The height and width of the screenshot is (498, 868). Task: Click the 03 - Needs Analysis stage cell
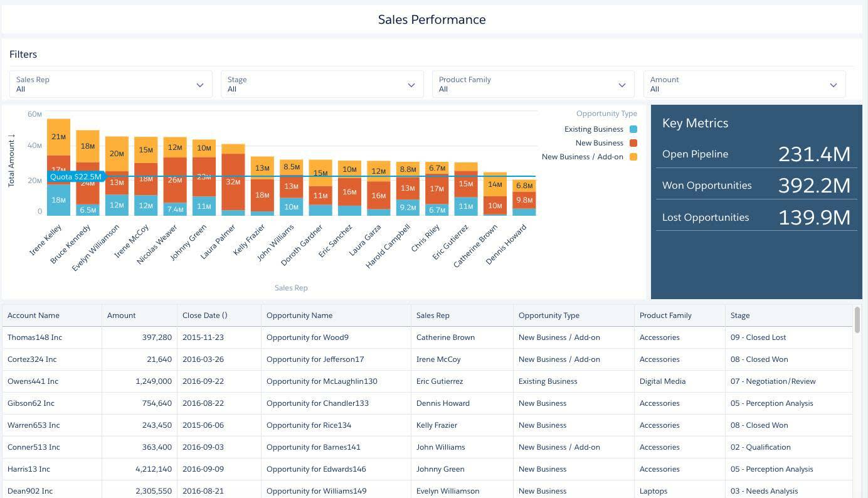(789, 490)
